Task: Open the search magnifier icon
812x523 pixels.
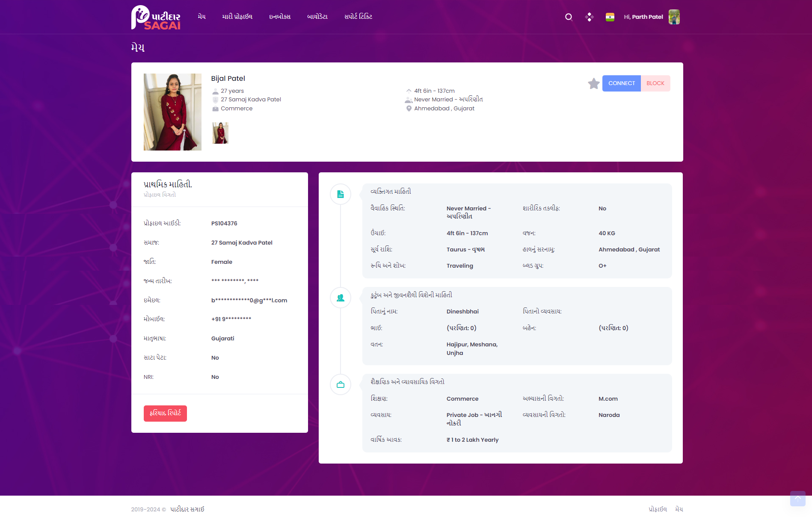Action: (569, 17)
